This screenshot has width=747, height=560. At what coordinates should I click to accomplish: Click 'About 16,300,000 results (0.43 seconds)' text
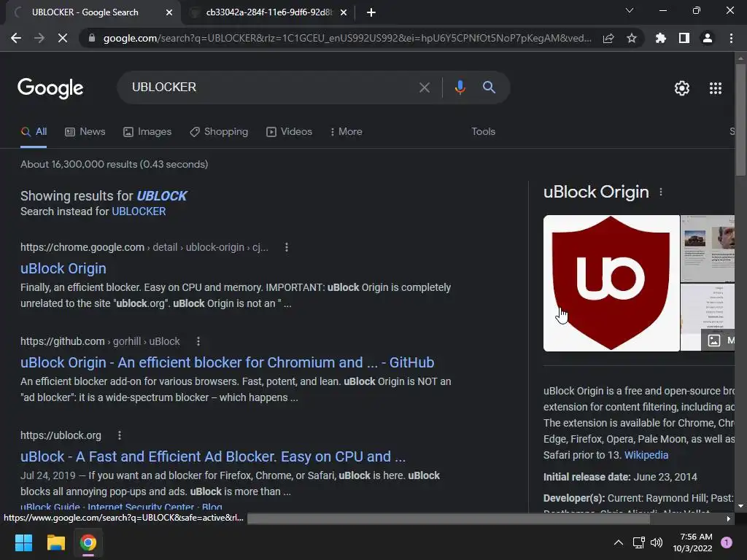(x=115, y=164)
